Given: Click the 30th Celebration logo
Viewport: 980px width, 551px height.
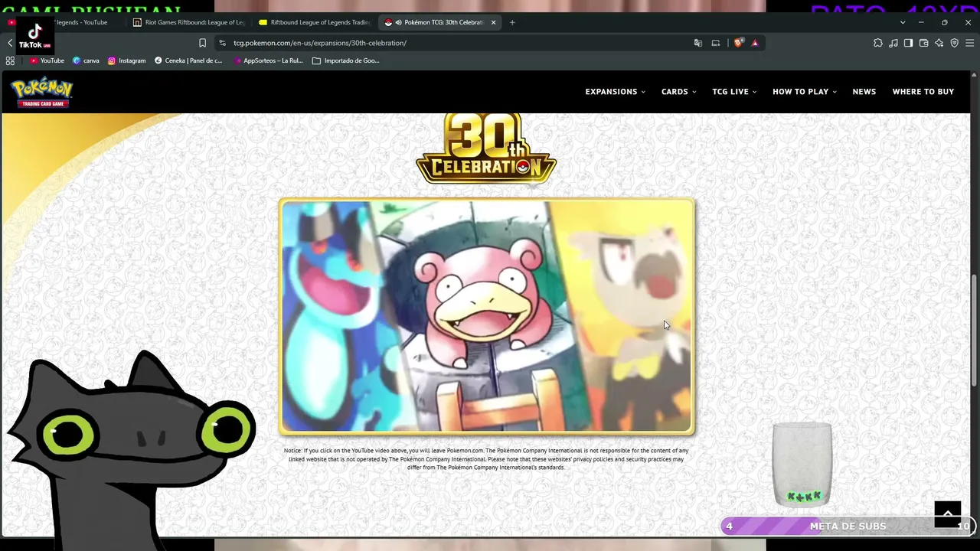Looking at the screenshot, I should point(486,148).
